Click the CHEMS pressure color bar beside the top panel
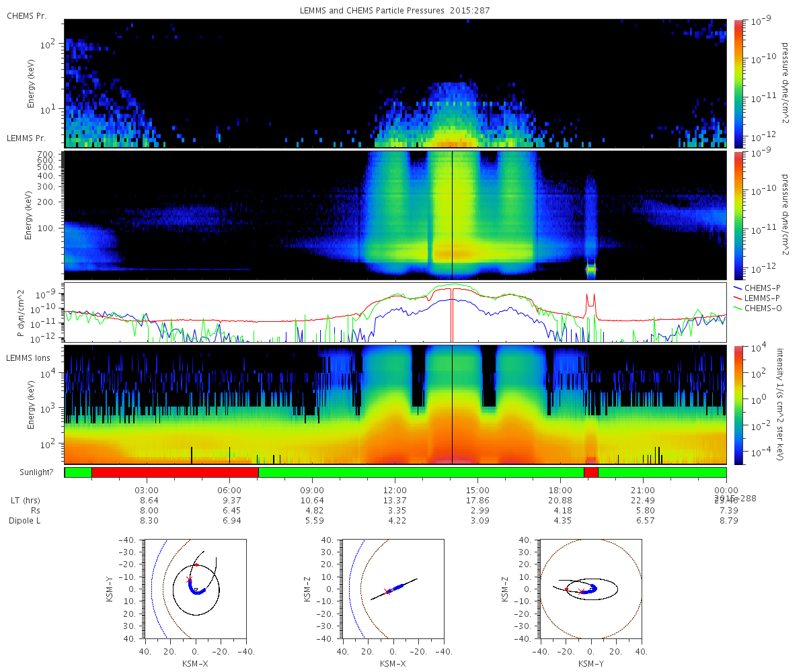Screen dimensions: 807x672 point(738,83)
